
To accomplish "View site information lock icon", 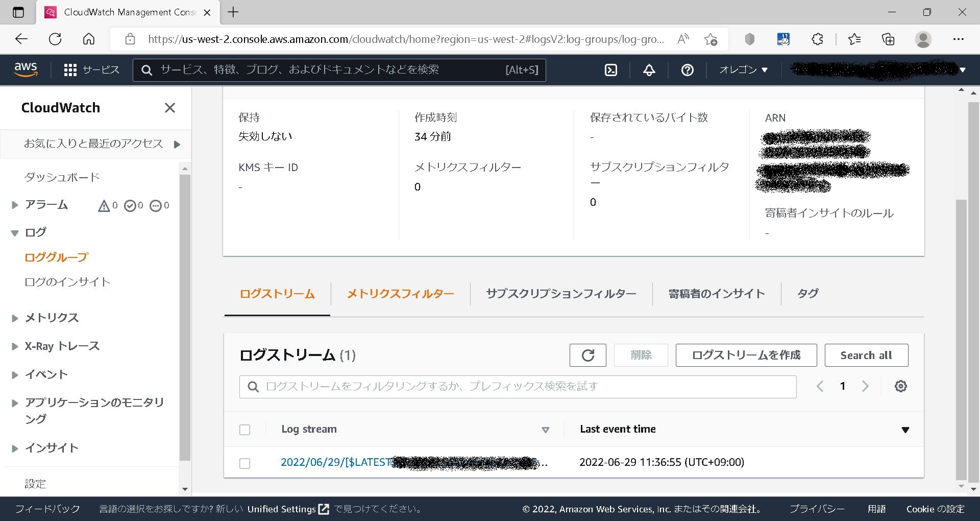I will [x=130, y=39].
